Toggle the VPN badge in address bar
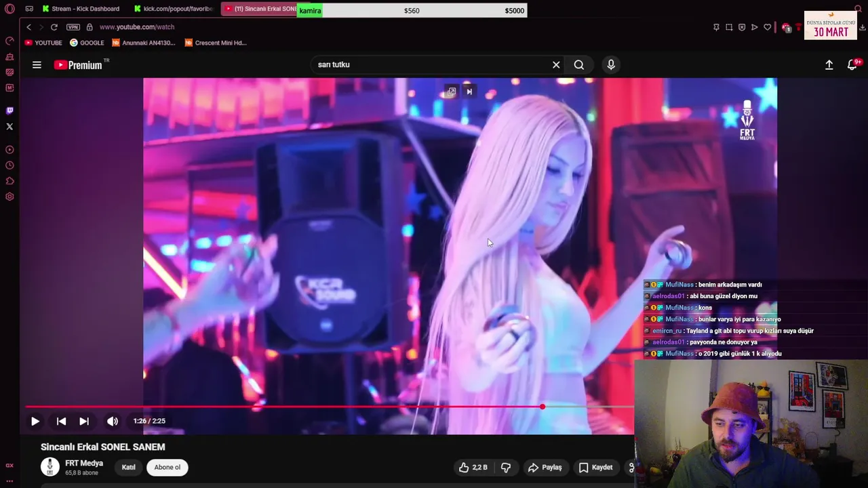The width and height of the screenshot is (868, 488). (73, 27)
